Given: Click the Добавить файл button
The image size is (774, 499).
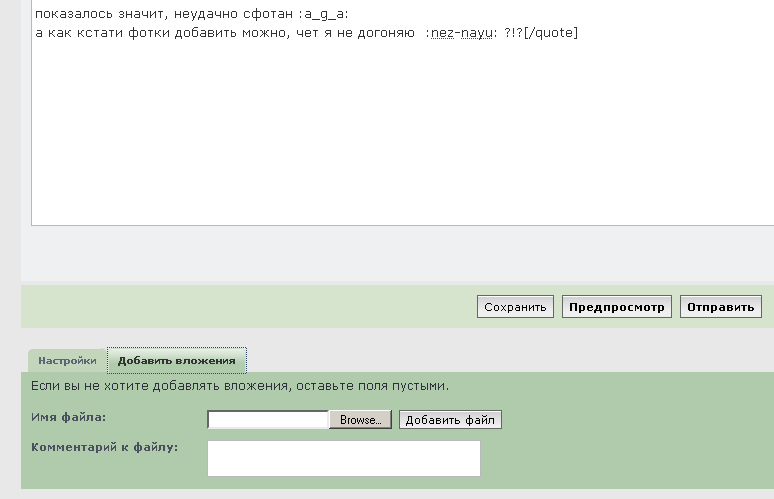Looking at the screenshot, I should tap(450, 420).
